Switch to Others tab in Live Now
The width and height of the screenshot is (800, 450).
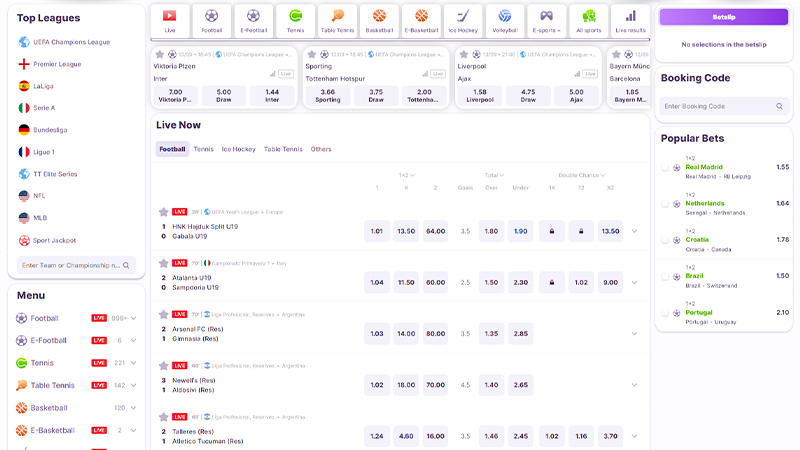point(321,149)
